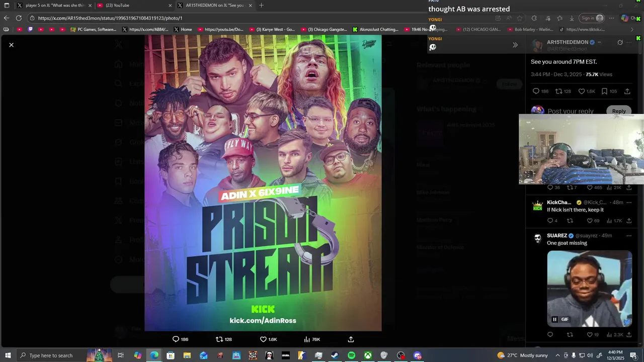Click the Prison Stream poster image
Image resolution: width=644 pixels, height=362 pixels.
263,183
